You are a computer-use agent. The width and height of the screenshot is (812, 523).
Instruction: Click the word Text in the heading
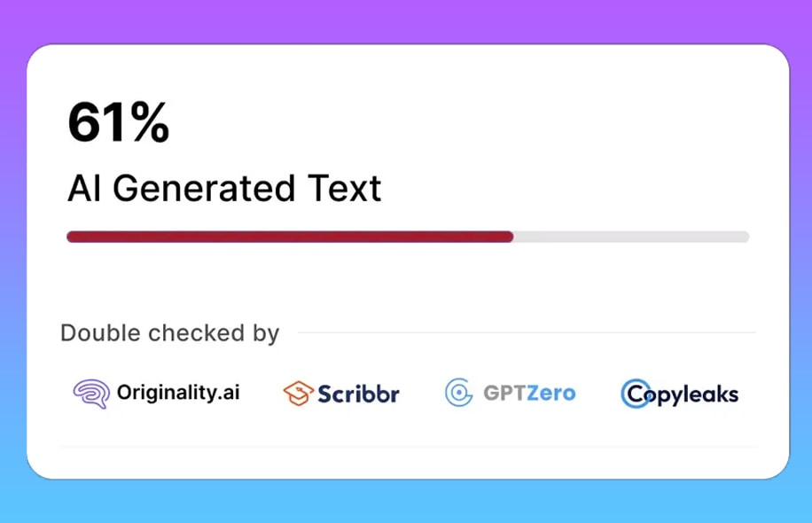(344, 188)
